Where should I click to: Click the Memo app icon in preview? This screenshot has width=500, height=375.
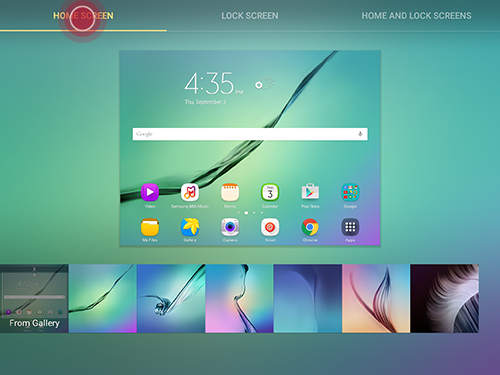pyautogui.click(x=230, y=192)
